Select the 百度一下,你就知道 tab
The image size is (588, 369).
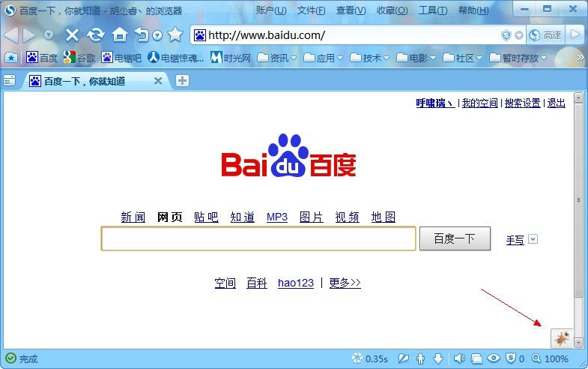tap(84, 81)
